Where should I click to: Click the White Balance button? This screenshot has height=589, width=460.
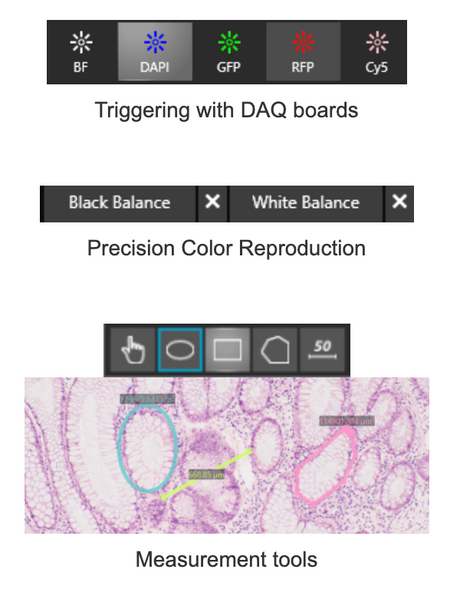306,203
